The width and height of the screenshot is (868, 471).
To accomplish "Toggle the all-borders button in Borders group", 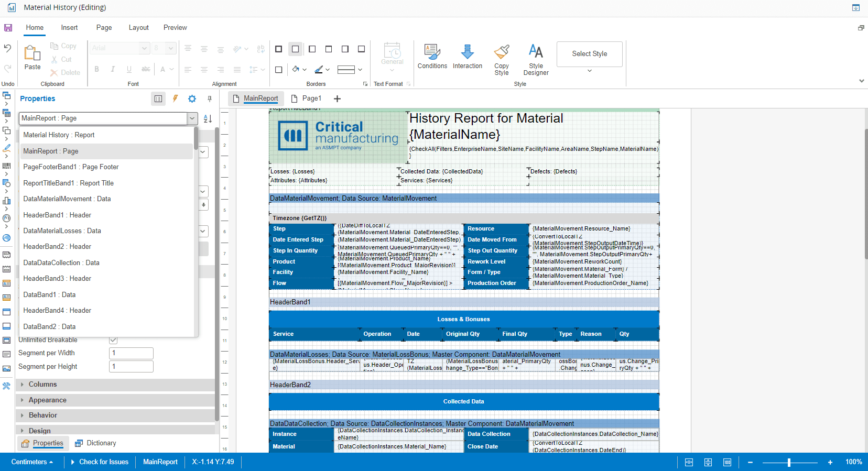I will pyautogui.click(x=278, y=49).
